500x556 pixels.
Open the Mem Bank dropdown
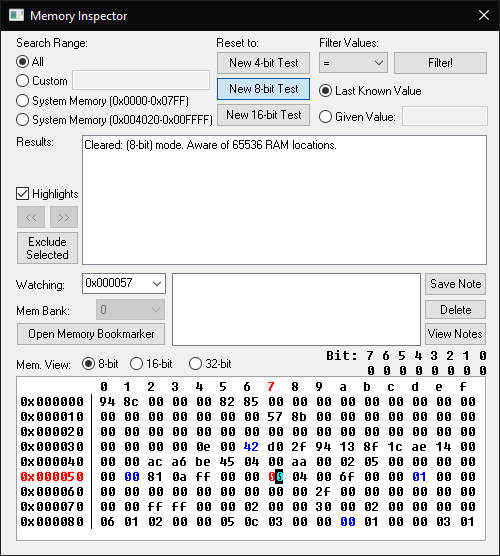coord(130,310)
